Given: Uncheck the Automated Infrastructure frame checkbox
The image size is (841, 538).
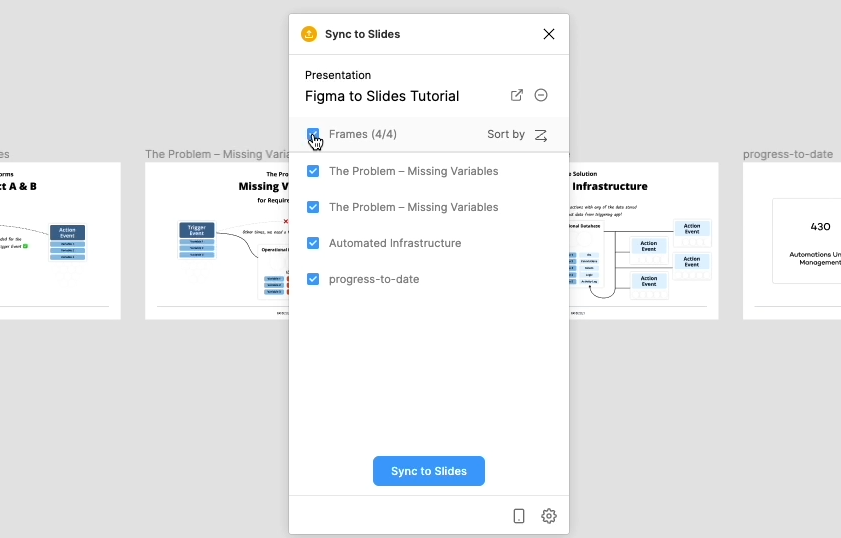Looking at the screenshot, I should pos(313,243).
